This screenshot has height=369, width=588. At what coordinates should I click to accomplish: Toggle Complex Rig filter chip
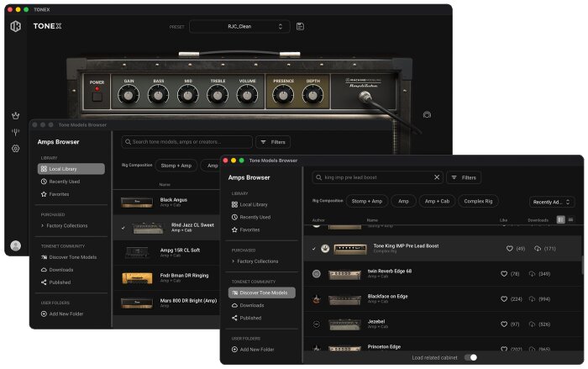coord(478,201)
